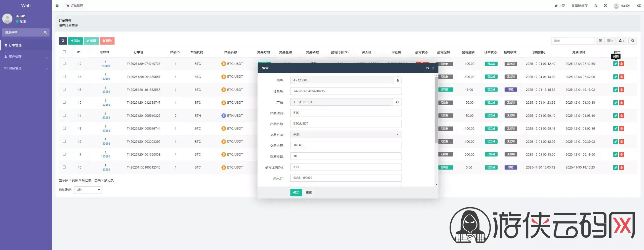Screen dimensions: 644x250
Task: Click the user picker icon beside 用户 field
Action: pos(397,80)
